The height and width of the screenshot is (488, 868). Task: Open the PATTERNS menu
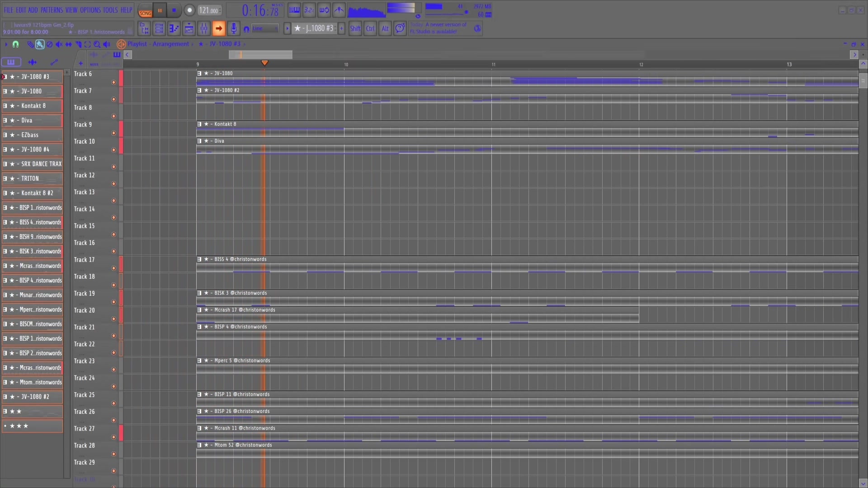pos(52,10)
